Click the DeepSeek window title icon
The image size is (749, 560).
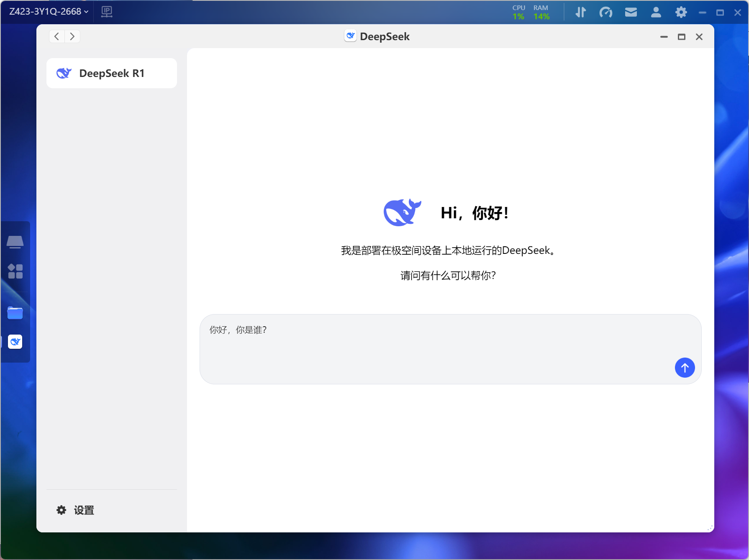pyautogui.click(x=350, y=36)
